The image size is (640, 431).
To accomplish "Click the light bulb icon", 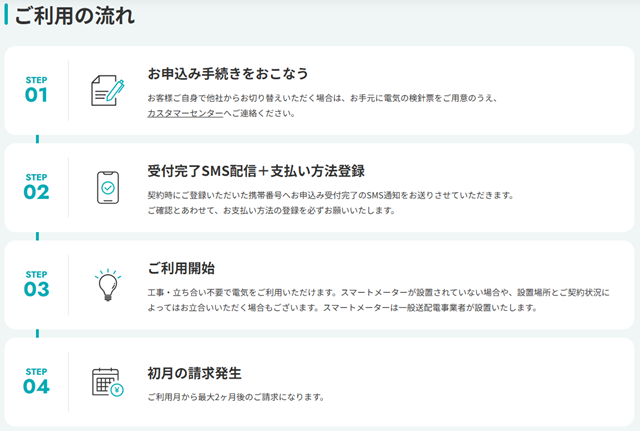I will coord(108,285).
